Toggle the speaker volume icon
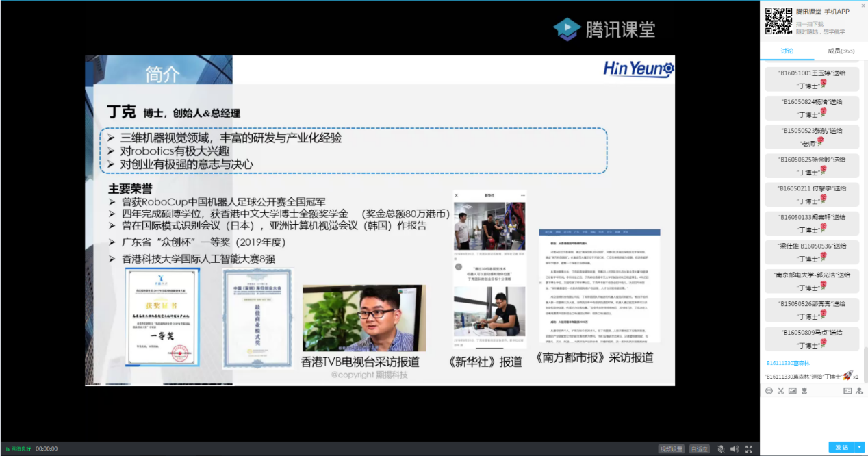This screenshot has height=456, width=868. coord(735,449)
